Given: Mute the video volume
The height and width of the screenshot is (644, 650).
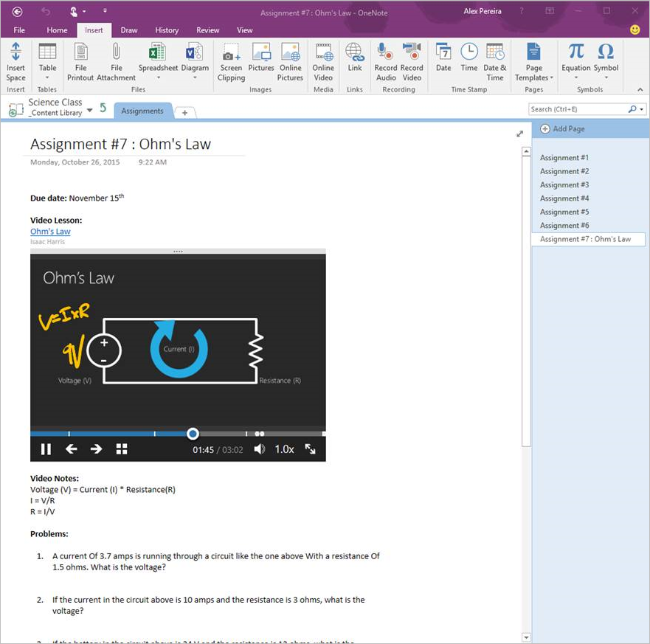Looking at the screenshot, I should click(x=259, y=449).
